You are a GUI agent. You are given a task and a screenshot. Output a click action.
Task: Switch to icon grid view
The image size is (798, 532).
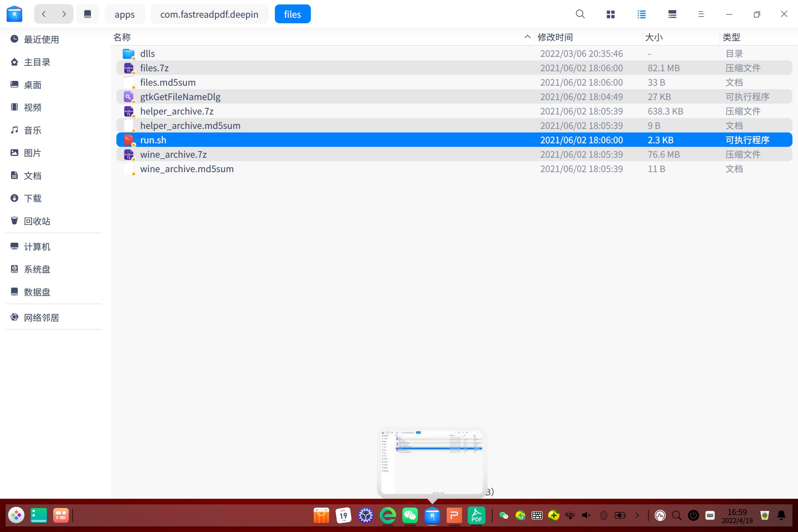(611, 14)
